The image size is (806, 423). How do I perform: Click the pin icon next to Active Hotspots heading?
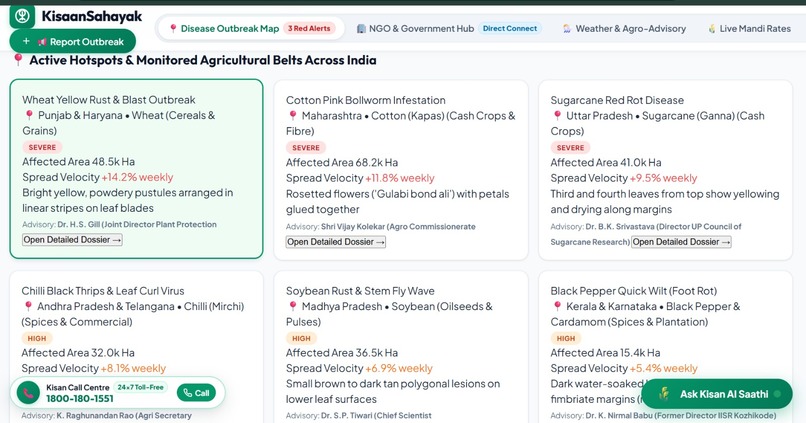pyautogui.click(x=18, y=60)
